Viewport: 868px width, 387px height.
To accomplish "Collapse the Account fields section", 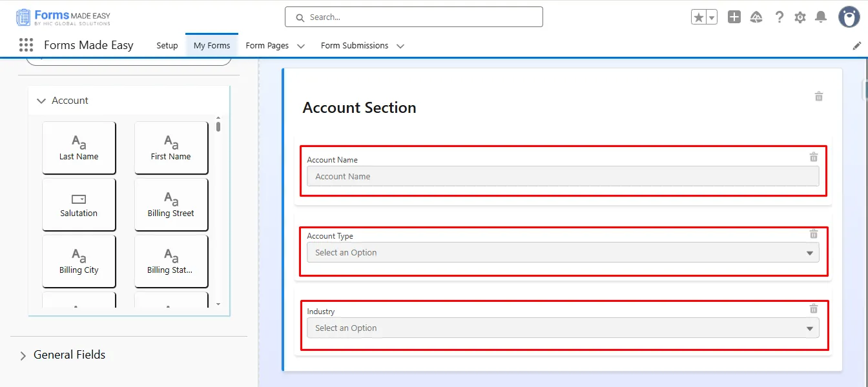I will tap(42, 101).
